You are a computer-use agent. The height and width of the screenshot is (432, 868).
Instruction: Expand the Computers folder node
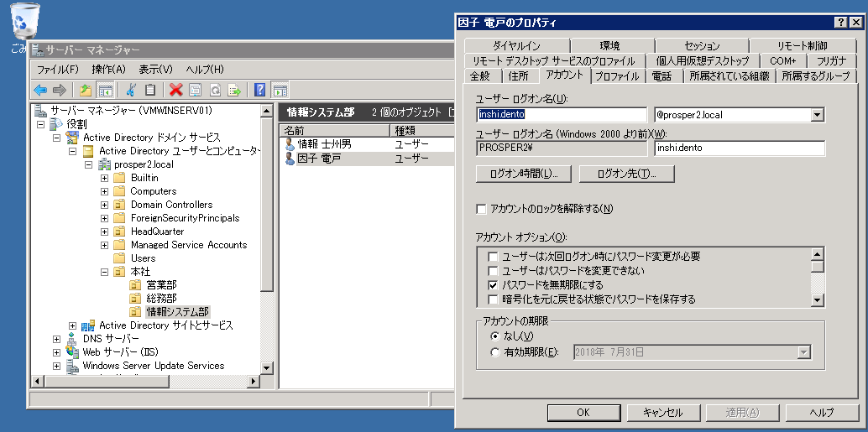pyautogui.click(x=104, y=191)
